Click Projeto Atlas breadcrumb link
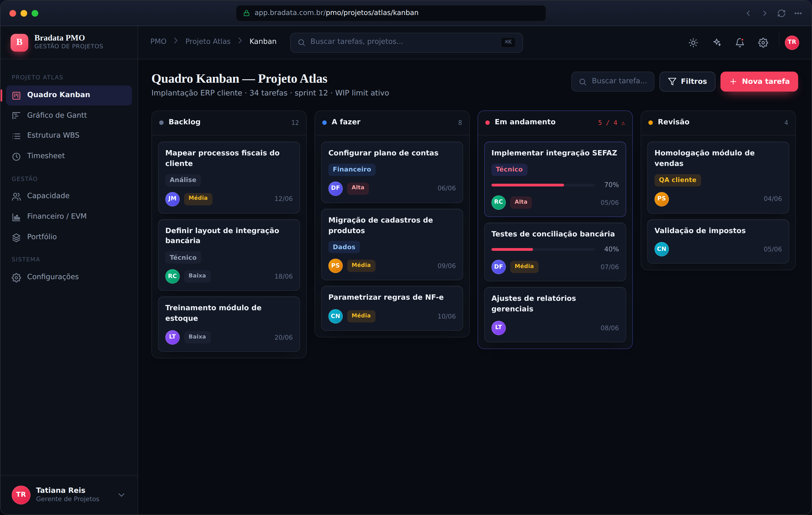 click(208, 42)
